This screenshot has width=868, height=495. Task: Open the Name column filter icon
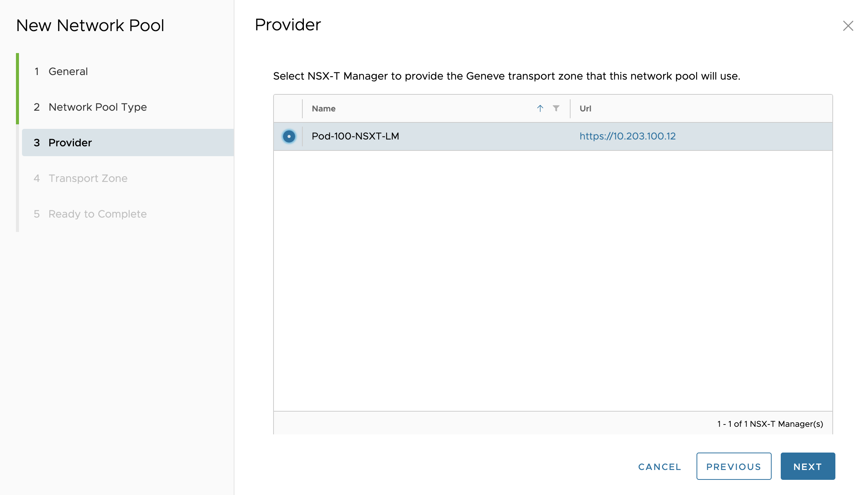(x=556, y=108)
